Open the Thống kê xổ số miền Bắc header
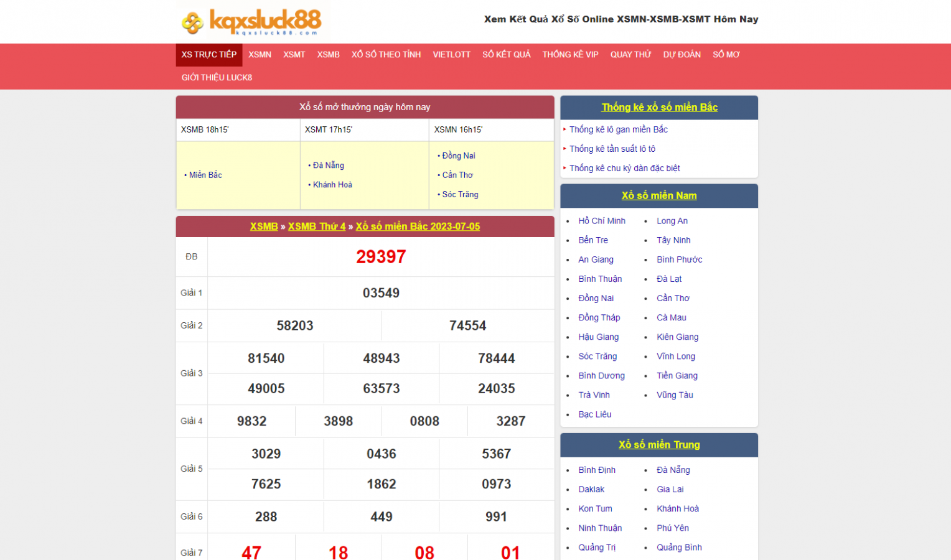The width and height of the screenshot is (951, 560). tap(659, 107)
